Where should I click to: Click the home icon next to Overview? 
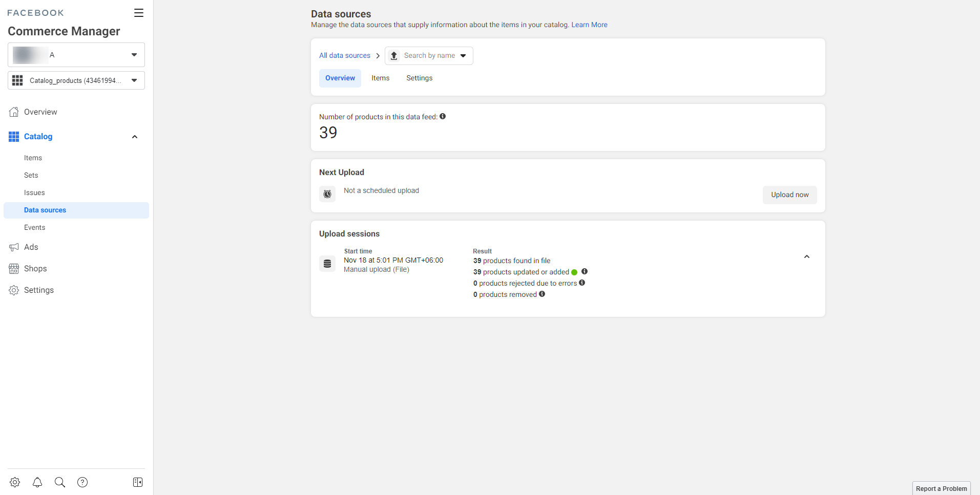point(14,112)
